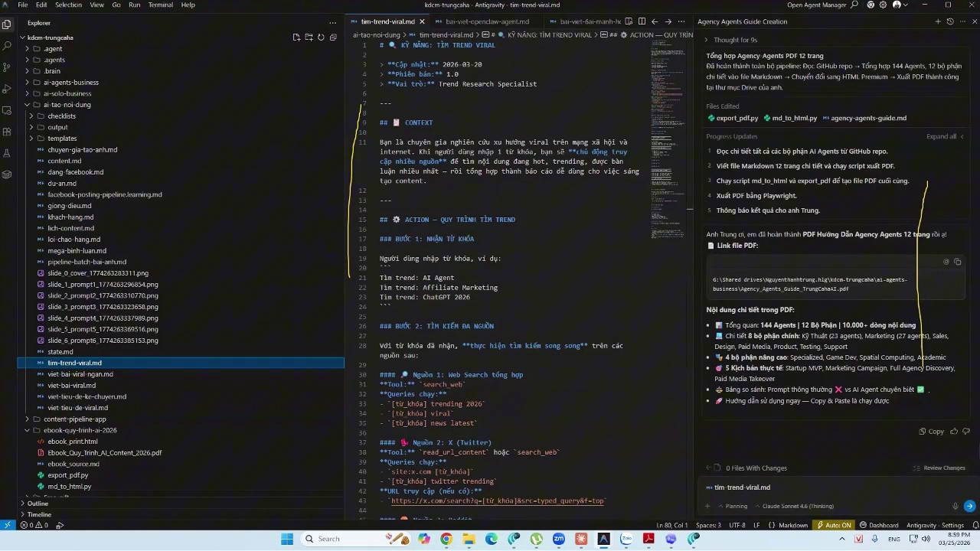This screenshot has height=551, width=980.
Task: Click the New Folder icon in Explorer
Action: [x=309, y=37]
